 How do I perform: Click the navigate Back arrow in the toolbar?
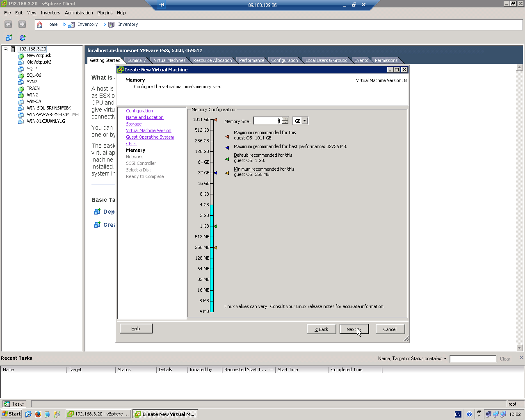tap(8, 25)
